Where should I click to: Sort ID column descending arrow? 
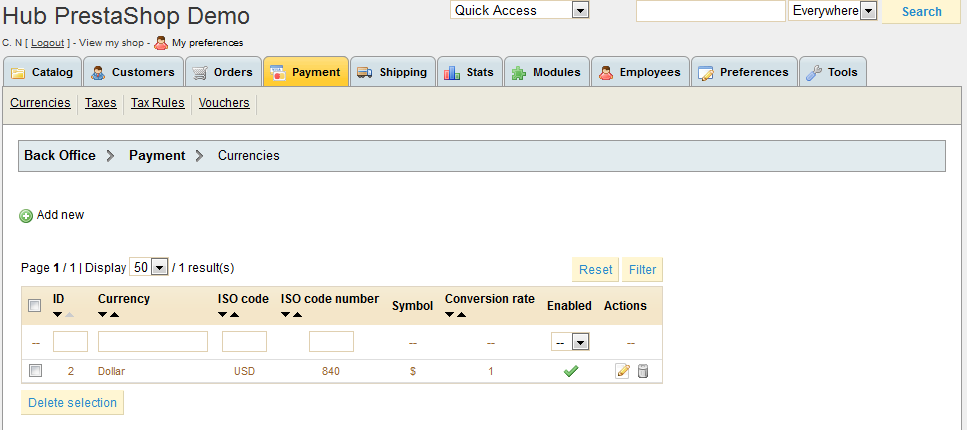(x=58, y=315)
